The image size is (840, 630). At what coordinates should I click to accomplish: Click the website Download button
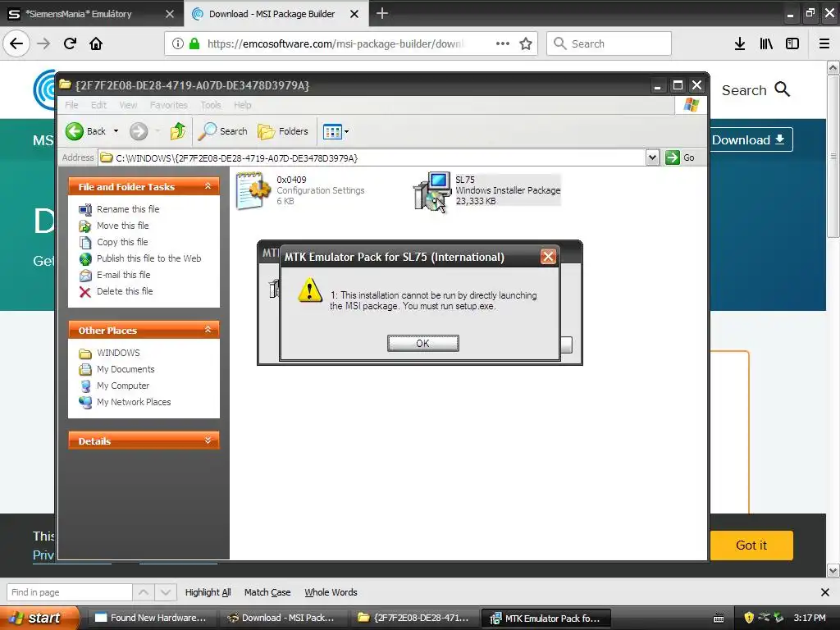click(x=751, y=139)
